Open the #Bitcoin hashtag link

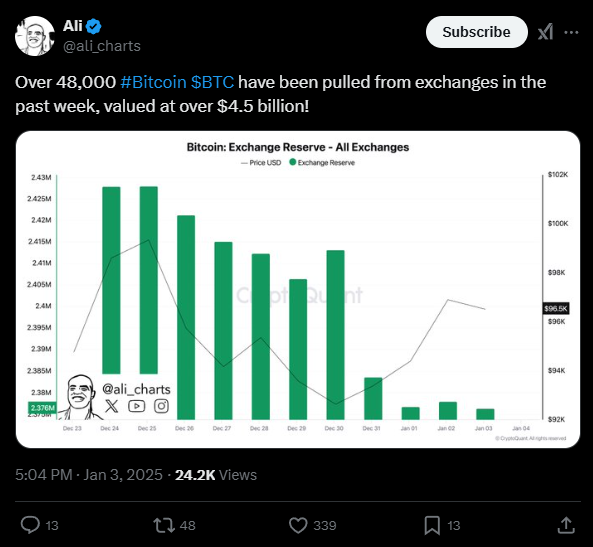coord(154,82)
